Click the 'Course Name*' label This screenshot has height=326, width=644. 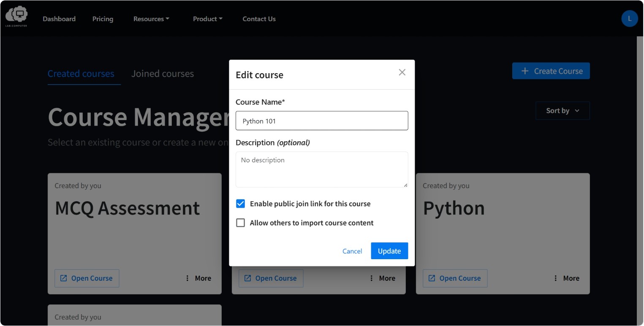[261, 102]
